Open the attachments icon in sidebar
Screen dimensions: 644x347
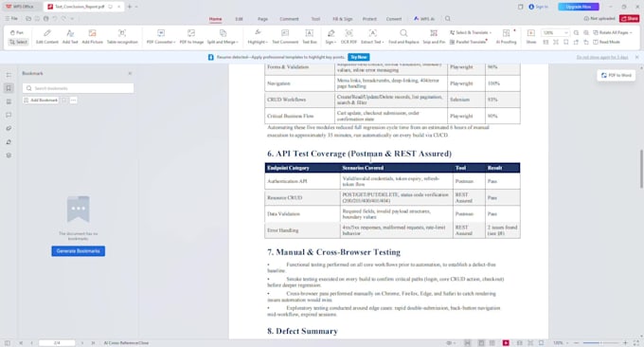[9, 129]
